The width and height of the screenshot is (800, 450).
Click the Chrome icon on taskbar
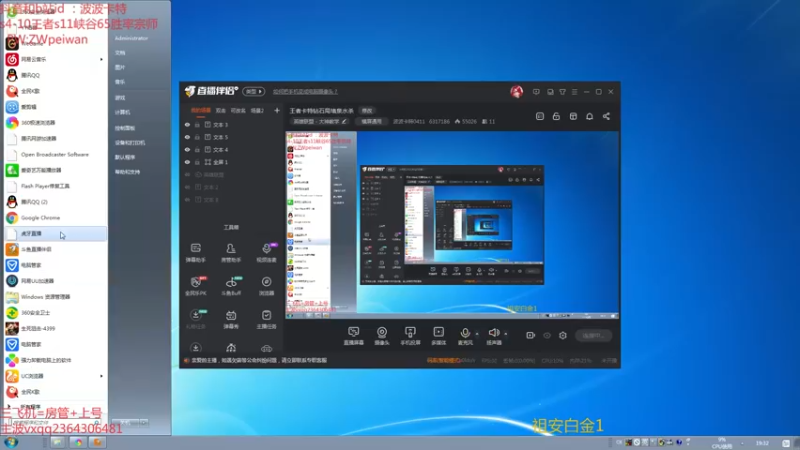point(78,442)
